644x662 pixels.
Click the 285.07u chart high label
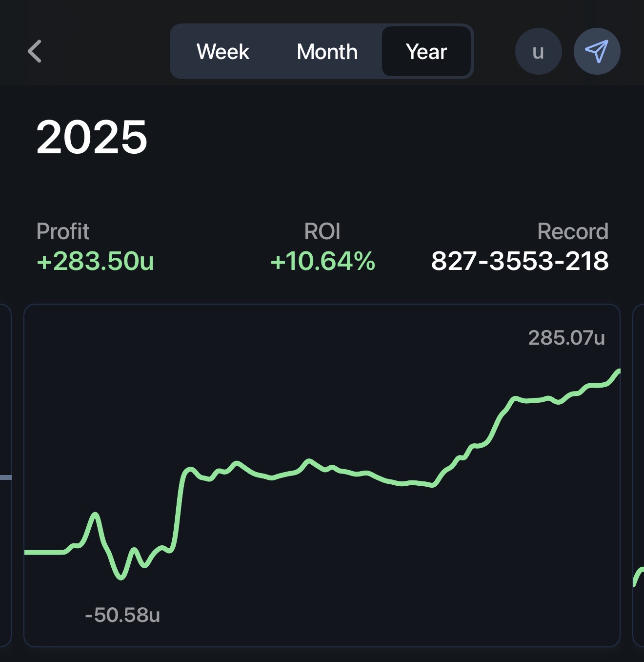click(566, 338)
